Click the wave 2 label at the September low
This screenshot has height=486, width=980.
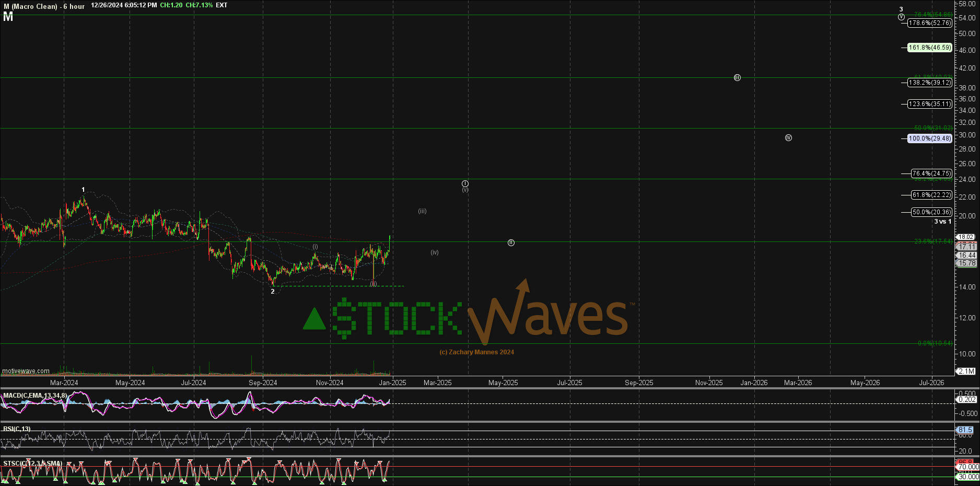pyautogui.click(x=273, y=292)
